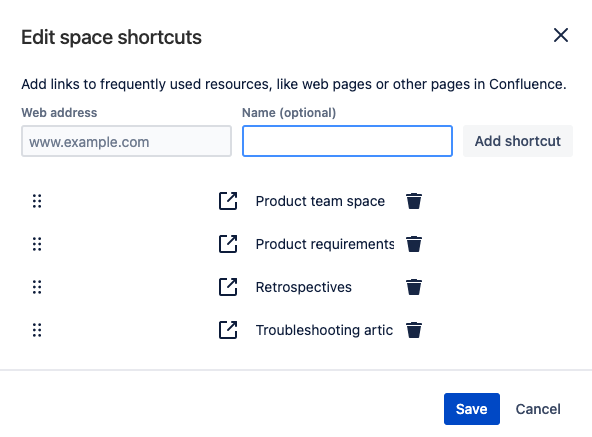The height and width of the screenshot is (437, 592).
Task: Click into the Name (optional) field
Action: click(347, 141)
